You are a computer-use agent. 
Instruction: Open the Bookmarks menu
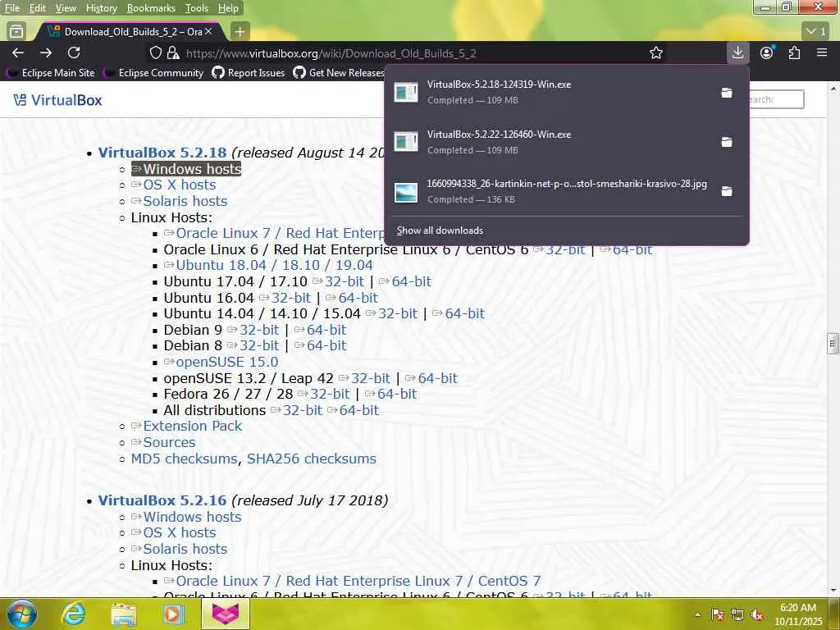(x=151, y=8)
